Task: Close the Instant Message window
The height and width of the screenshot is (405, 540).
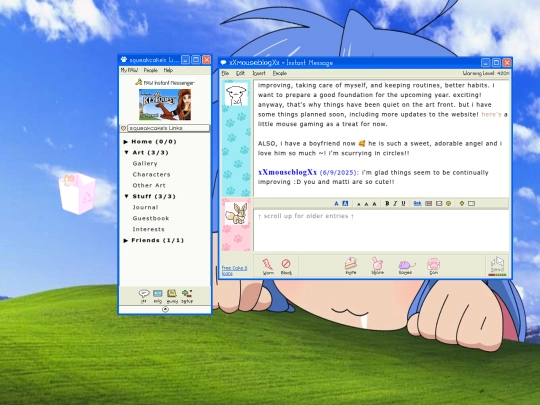Action: click(x=507, y=63)
